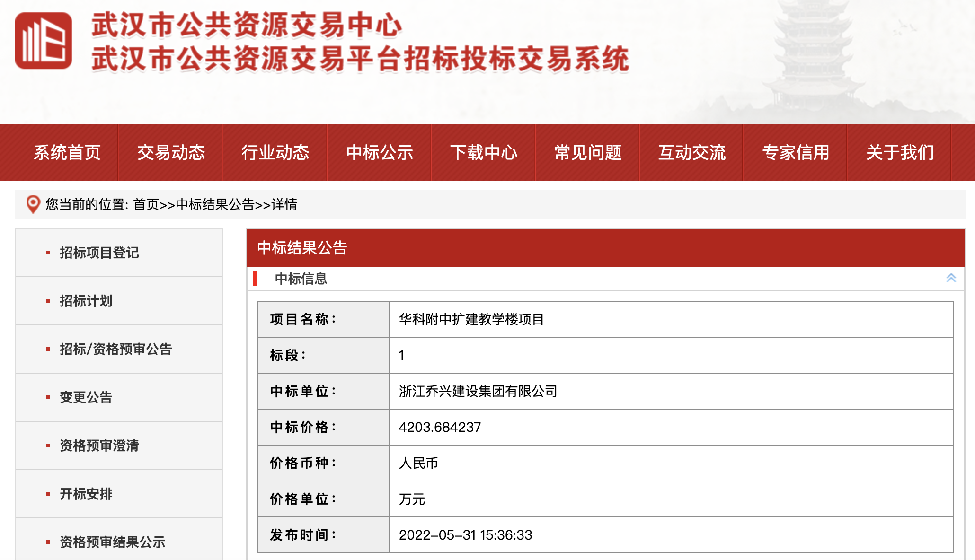
Task: Open 招标/资格预审公告 sidebar link
Action: (x=115, y=349)
